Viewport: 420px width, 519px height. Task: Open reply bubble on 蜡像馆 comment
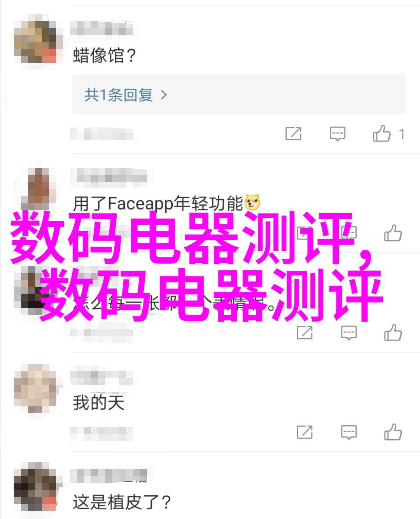tap(337, 134)
